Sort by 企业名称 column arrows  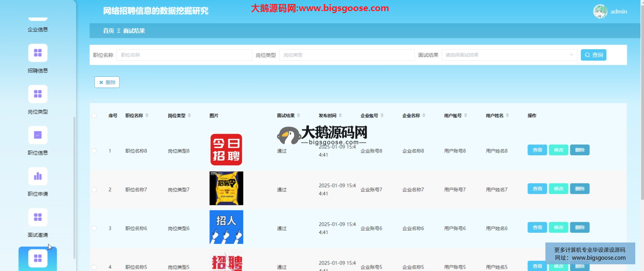(424, 115)
